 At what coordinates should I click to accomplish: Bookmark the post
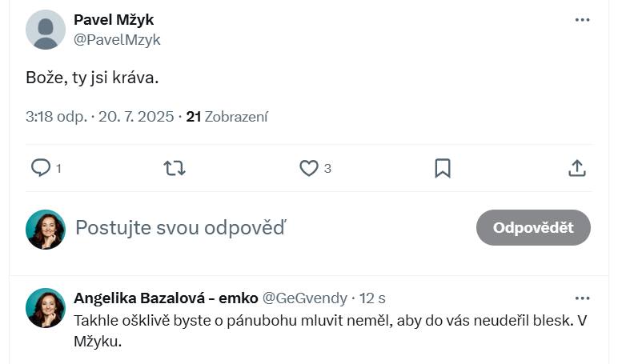click(442, 168)
